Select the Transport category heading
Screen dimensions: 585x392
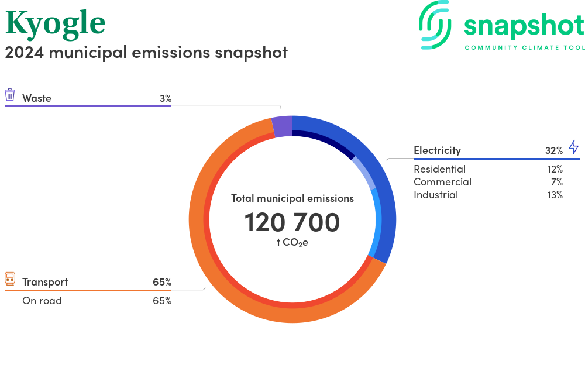(x=45, y=282)
